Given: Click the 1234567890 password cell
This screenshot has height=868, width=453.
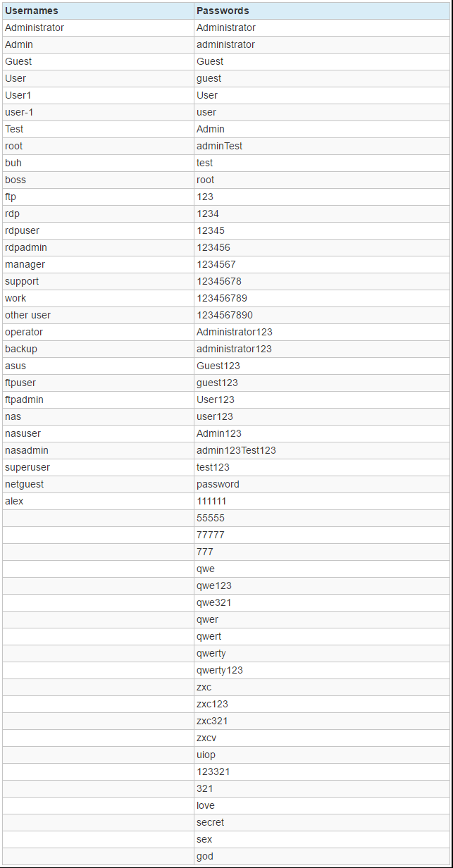Looking at the screenshot, I should [225, 315].
